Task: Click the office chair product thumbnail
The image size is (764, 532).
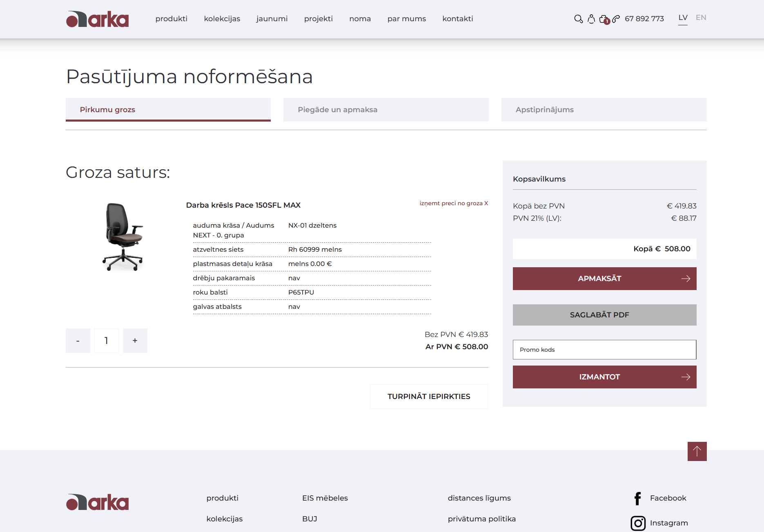Action: tap(123, 237)
